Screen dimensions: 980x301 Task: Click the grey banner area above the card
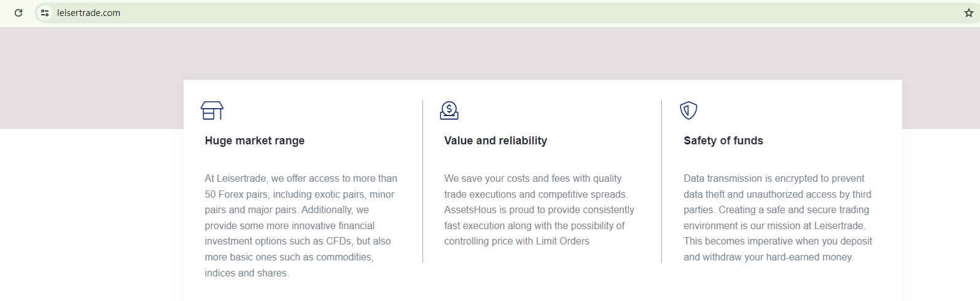491,54
